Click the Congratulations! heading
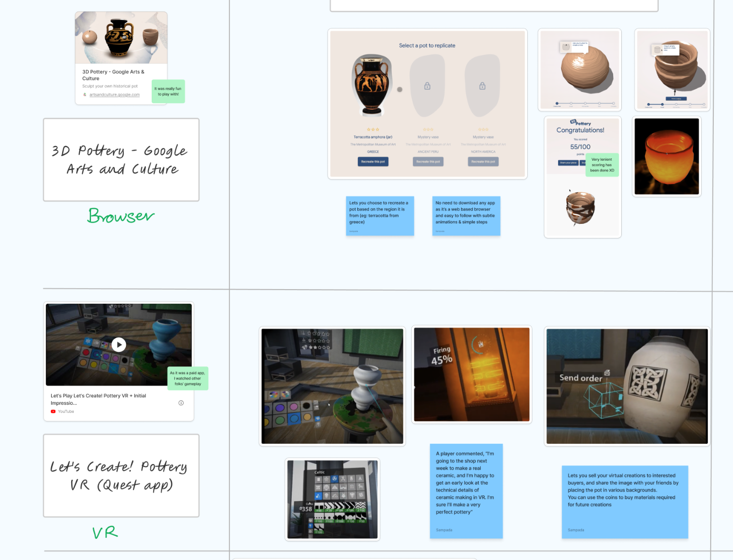733x560 pixels. (x=580, y=130)
